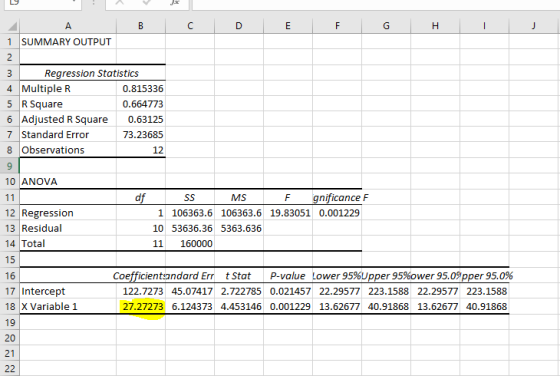Select the Significance F value in column F
The height and width of the screenshot is (376, 560).
337,213
